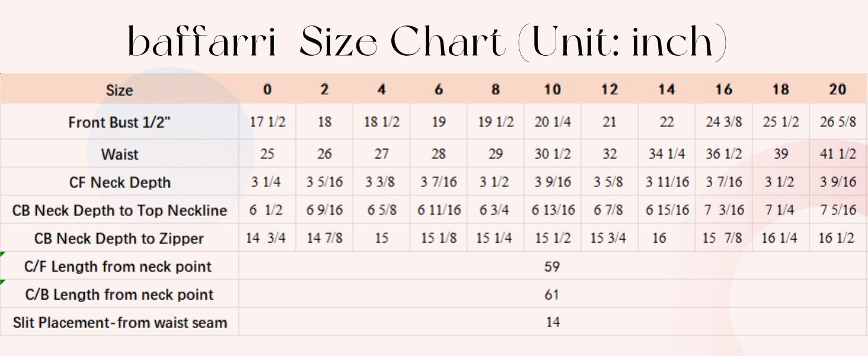Click the size 10 column header
This screenshot has height=356, width=868.
tap(552, 90)
